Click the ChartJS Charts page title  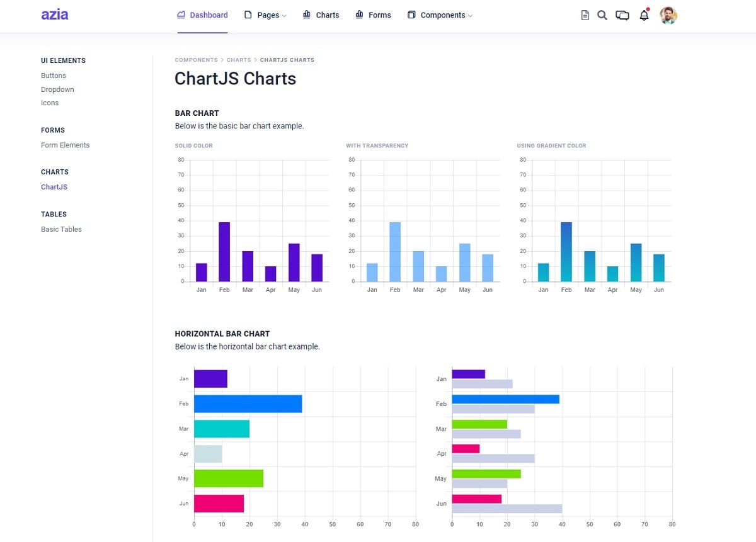(235, 79)
